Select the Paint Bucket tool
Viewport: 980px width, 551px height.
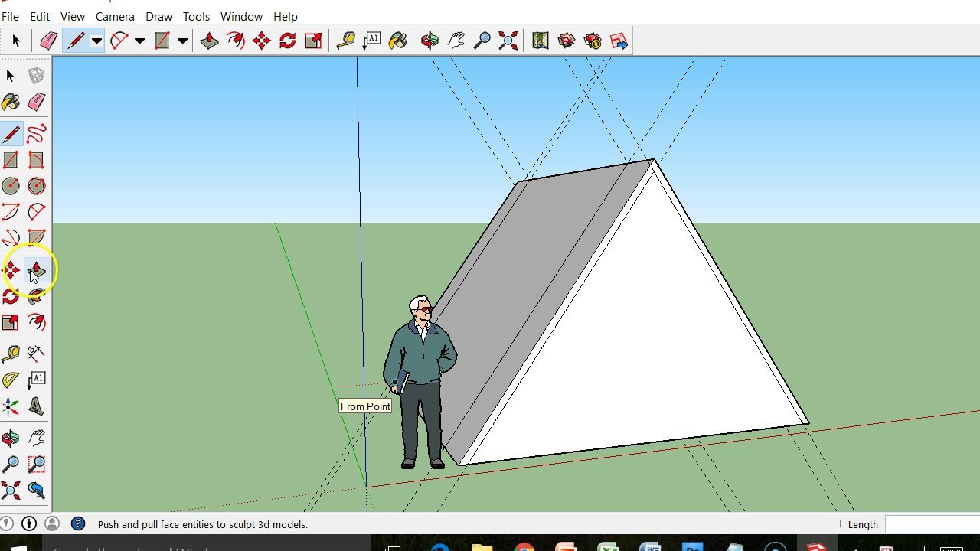tap(11, 102)
